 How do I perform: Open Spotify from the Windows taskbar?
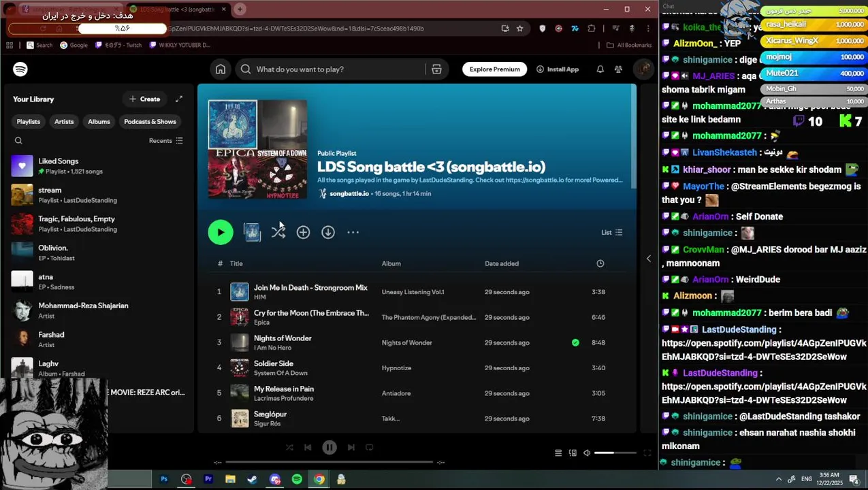pos(297,479)
